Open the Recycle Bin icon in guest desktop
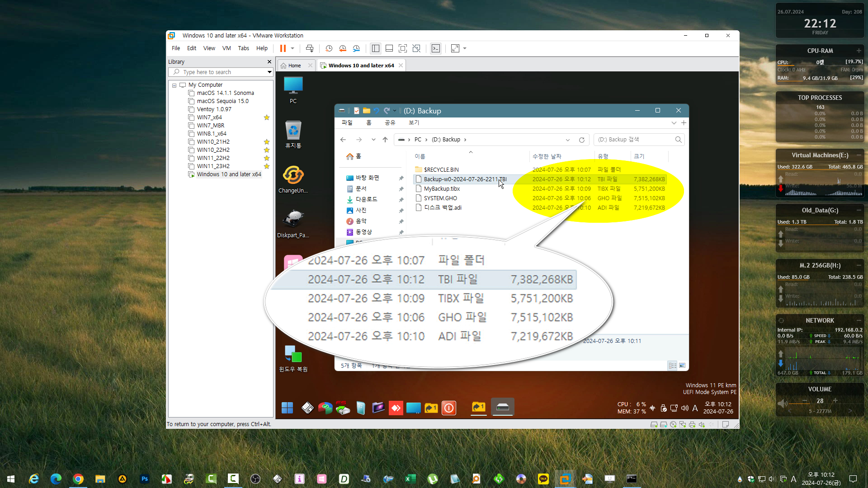This screenshot has height=488, width=868. 293,134
